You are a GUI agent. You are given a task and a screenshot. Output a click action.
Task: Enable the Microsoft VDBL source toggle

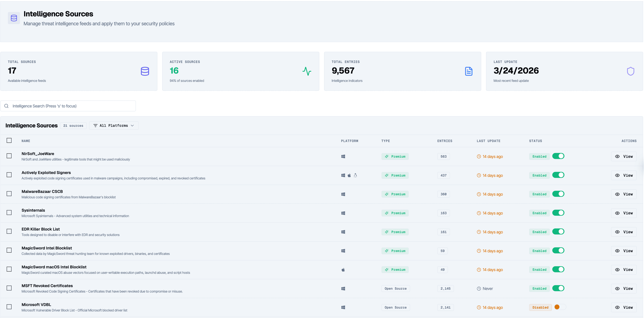558,307
